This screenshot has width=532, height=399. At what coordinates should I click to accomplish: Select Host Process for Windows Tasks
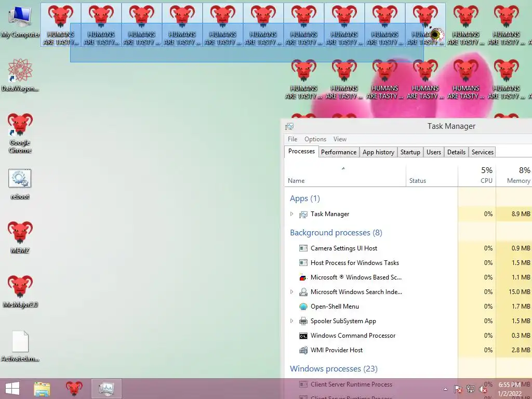(408, 263)
